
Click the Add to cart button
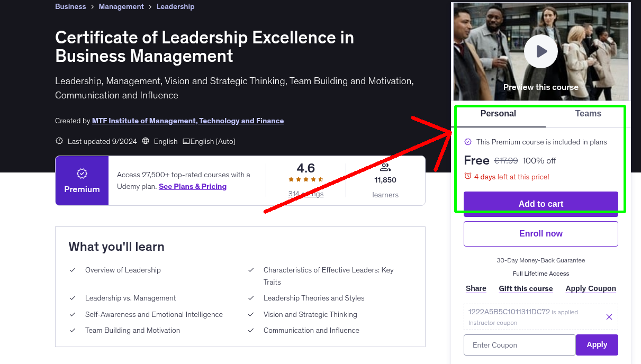540,203
